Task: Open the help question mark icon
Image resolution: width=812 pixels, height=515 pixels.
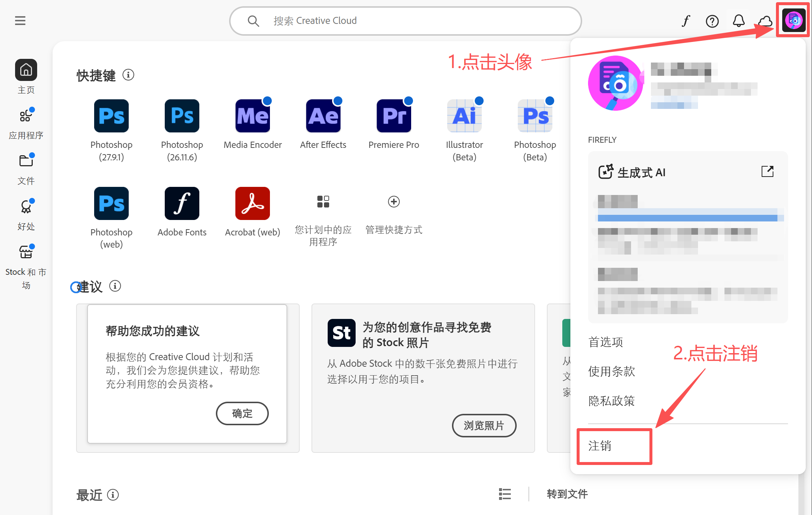Action: tap(712, 21)
